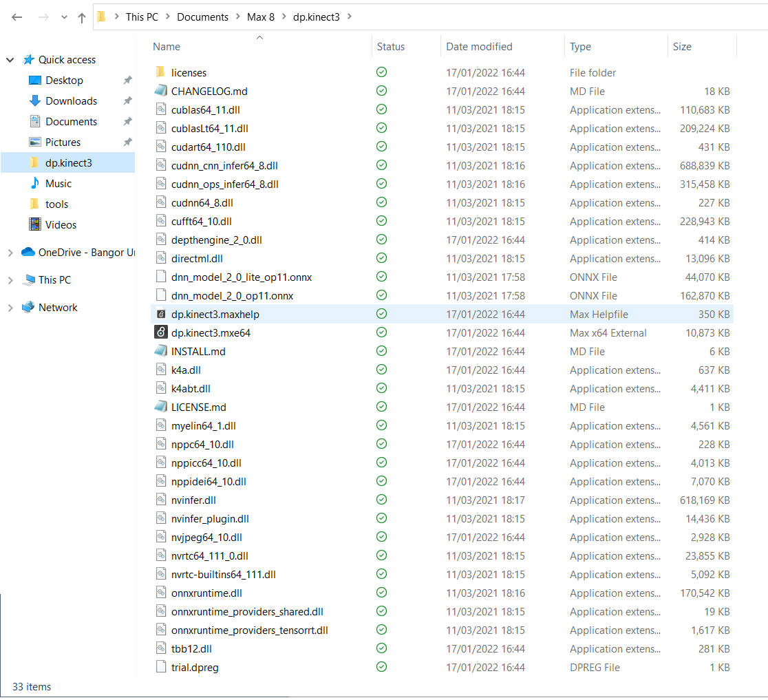This screenshot has width=768, height=700.
Task: Select 'Documents' in the address breadcrumb
Action: 203,17
